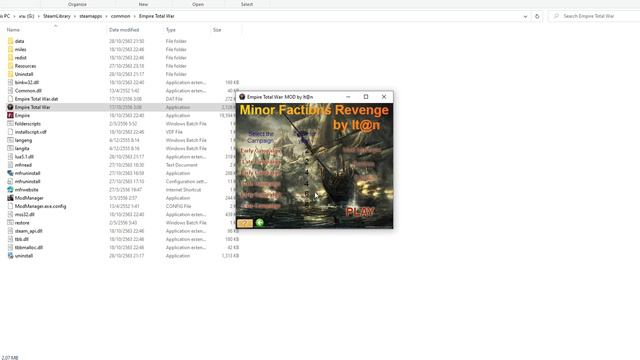The image size is (640, 360).
Task: Click Empire Total War breadcrumb segment
Action: click(157, 16)
